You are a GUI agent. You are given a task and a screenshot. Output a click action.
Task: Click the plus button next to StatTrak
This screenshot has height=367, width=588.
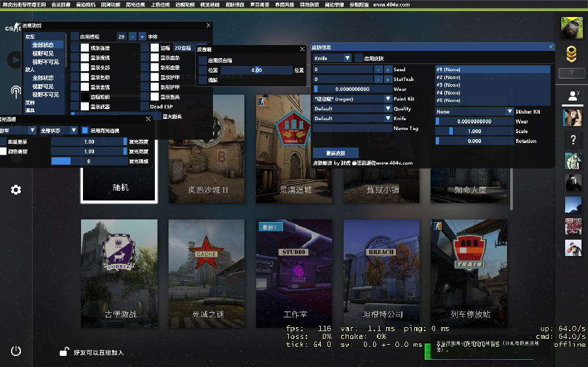click(x=387, y=80)
